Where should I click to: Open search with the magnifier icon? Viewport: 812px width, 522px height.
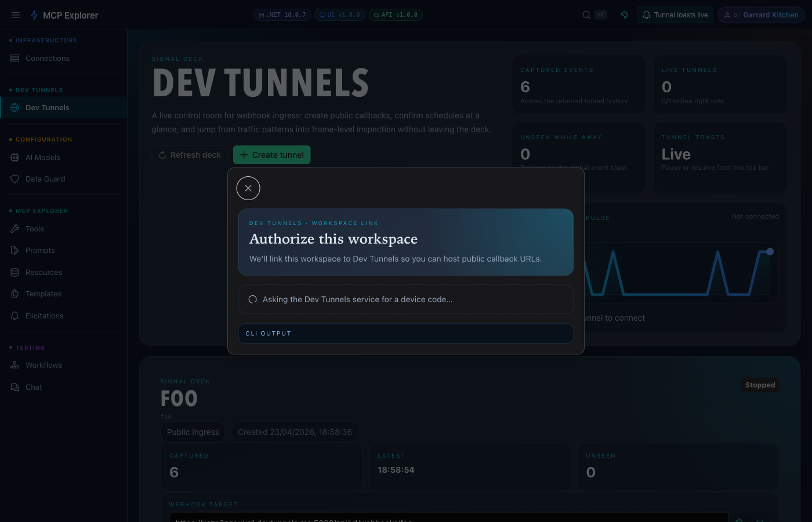click(x=586, y=15)
